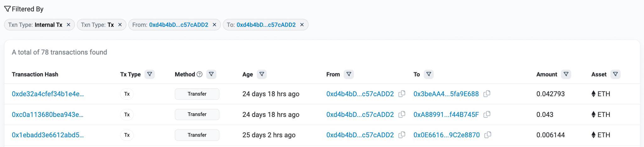Viewport: 644px width, 147px height.
Task: Open transaction 0x1ebadd3e6612abd5…
Action: [48, 135]
